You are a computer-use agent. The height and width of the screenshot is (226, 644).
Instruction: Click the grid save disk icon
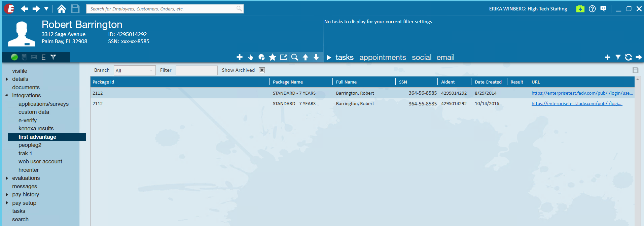click(x=635, y=70)
